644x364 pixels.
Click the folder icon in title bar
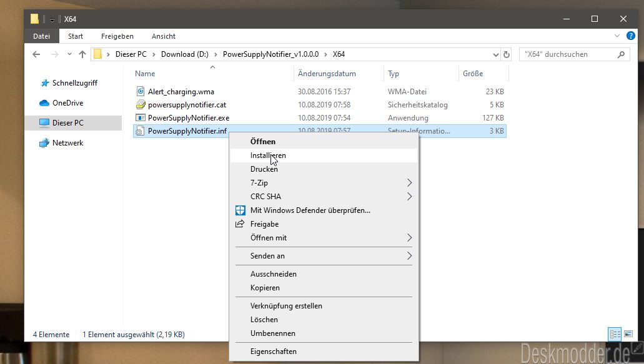pos(34,19)
